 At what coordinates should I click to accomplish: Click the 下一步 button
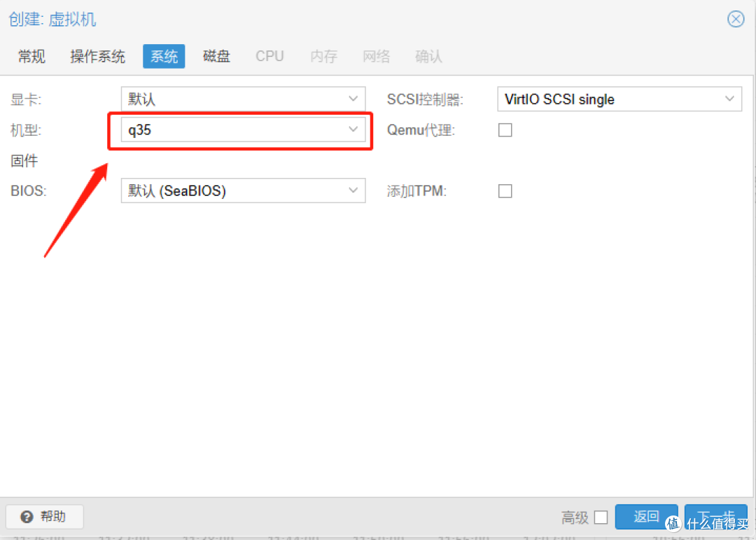(x=716, y=517)
